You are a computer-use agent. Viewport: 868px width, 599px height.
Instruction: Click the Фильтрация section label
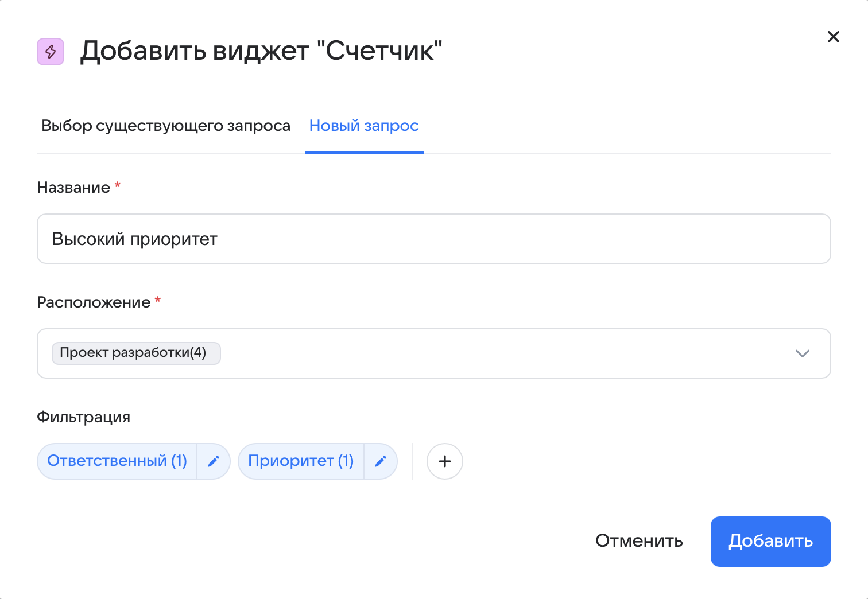click(x=84, y=417)
